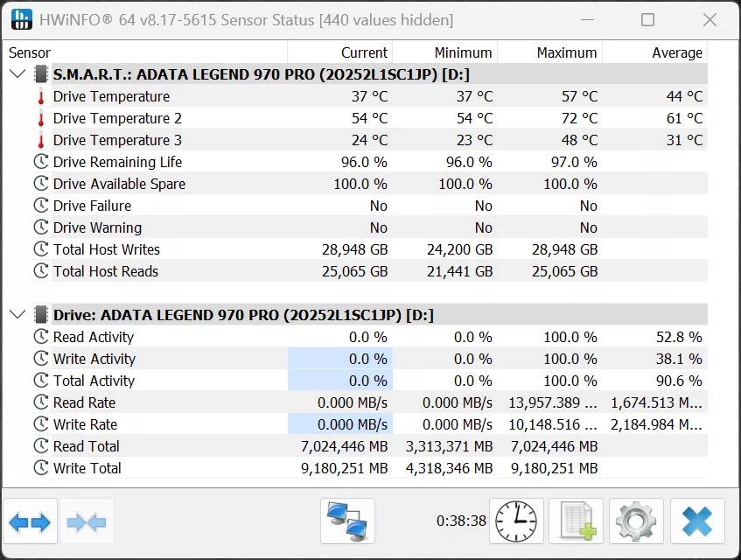
Task: Click the log file with plus icon
Action: tap(576, 521)
